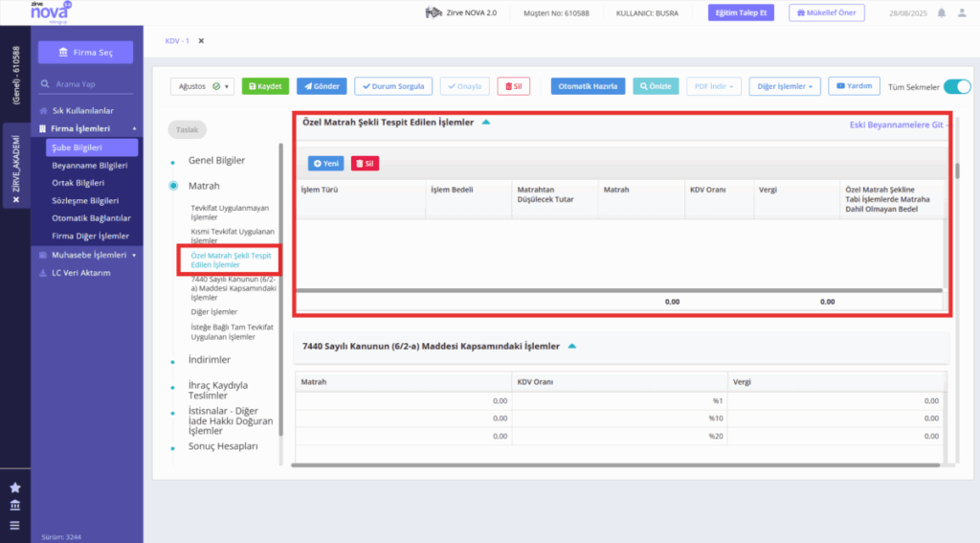Expand Muhasebe İşlemleri menu

[87, 255]
